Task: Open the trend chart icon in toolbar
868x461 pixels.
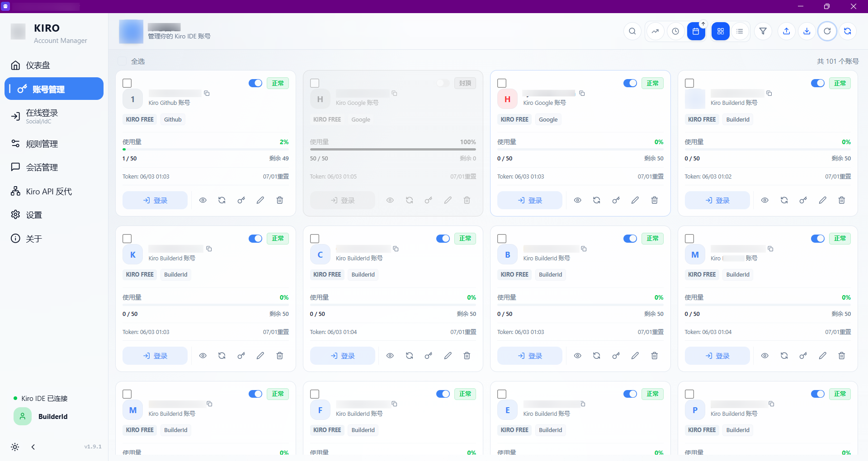Action: 655,31
